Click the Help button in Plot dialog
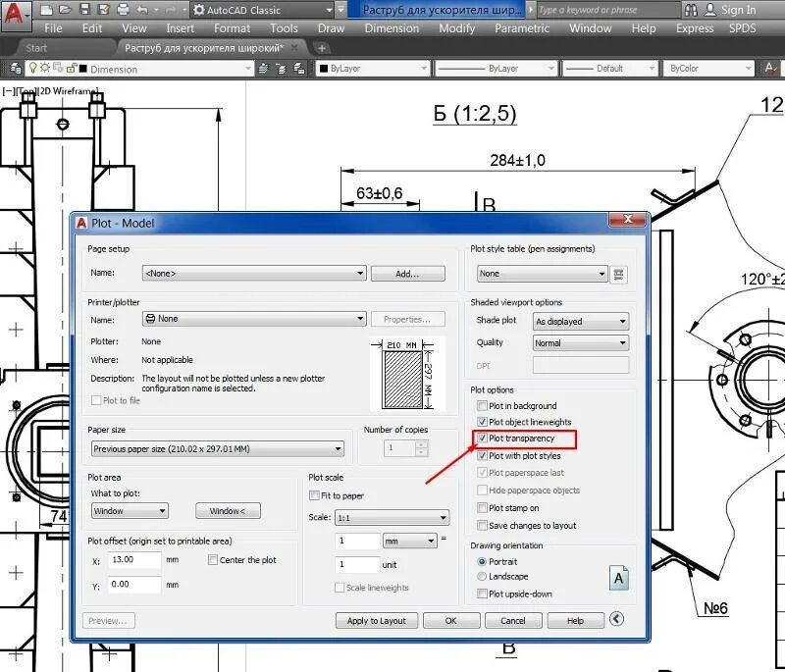 point(575,620)
